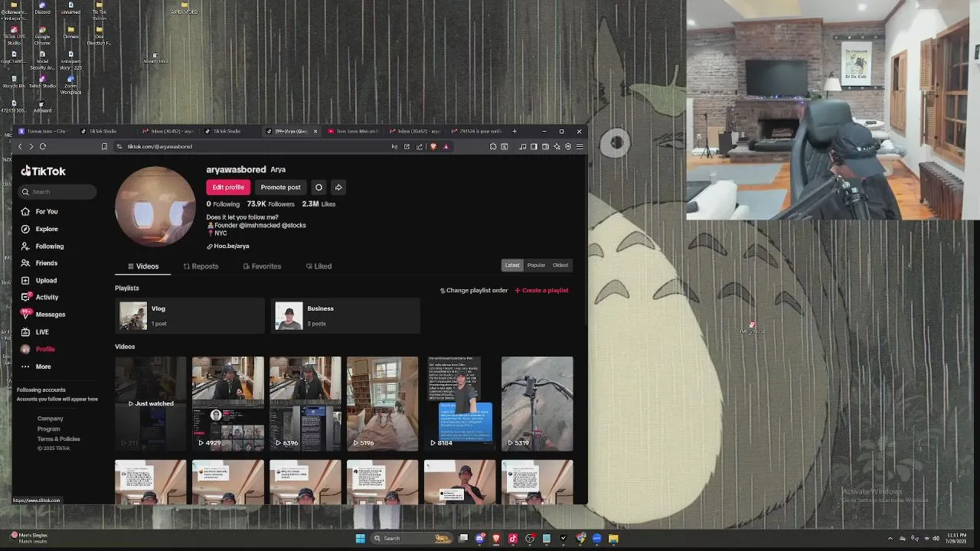Sort videos by Latest
Image resolution: width=980 pixels, height=551 pixels.
coord(512,266)
